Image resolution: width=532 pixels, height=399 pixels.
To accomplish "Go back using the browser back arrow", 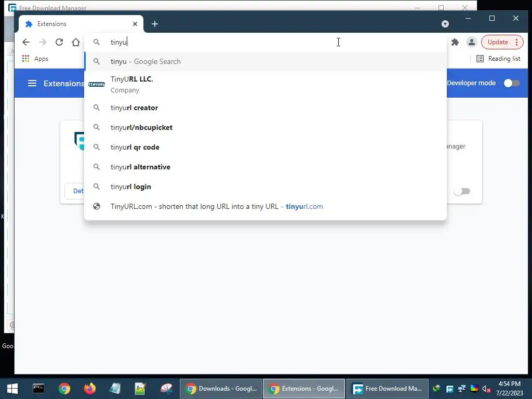I will tap(26, 42).
